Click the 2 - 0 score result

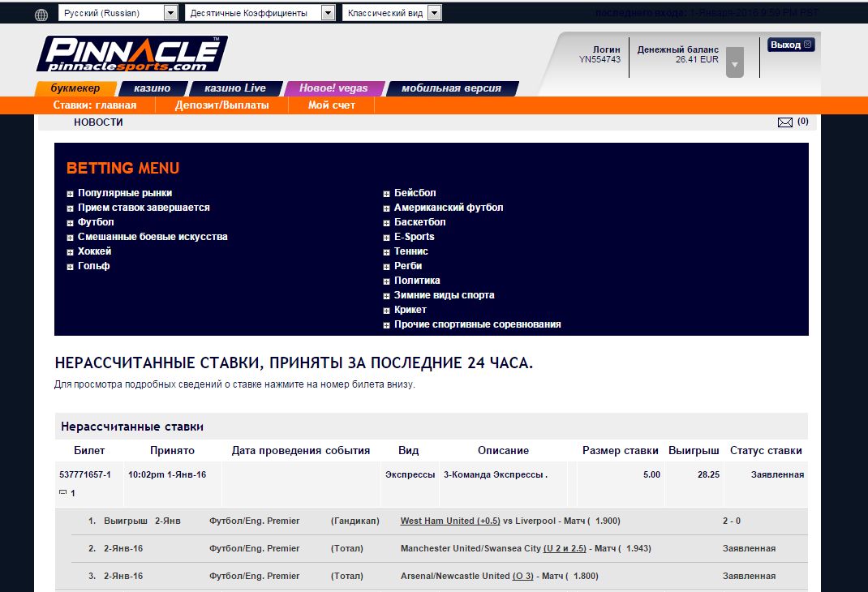click(731, 521)
